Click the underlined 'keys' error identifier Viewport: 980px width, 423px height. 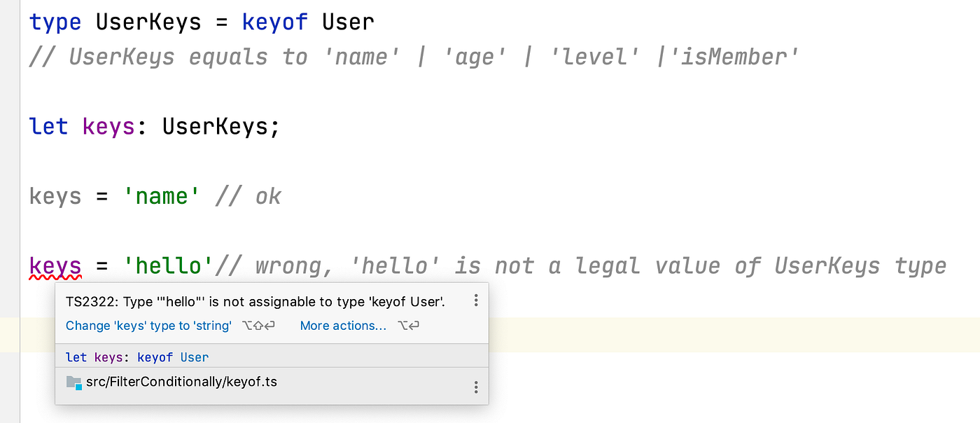pos(55,267)
